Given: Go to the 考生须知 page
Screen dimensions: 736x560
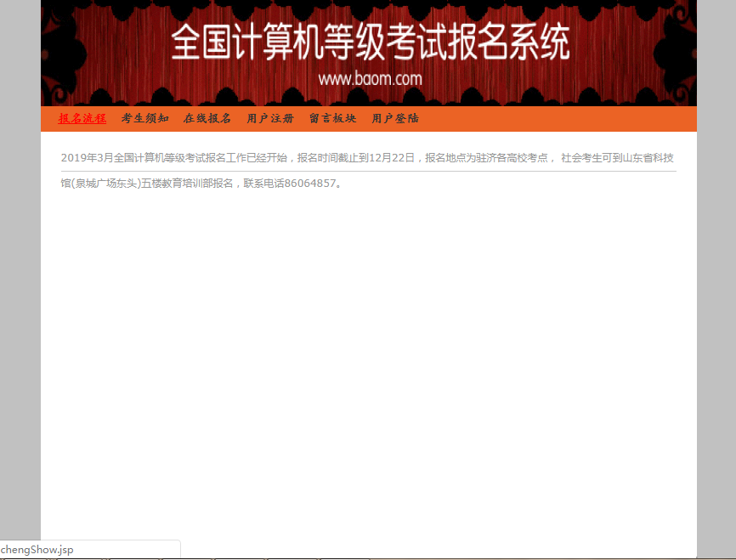Looking at the screenshot, I should 144,118.
